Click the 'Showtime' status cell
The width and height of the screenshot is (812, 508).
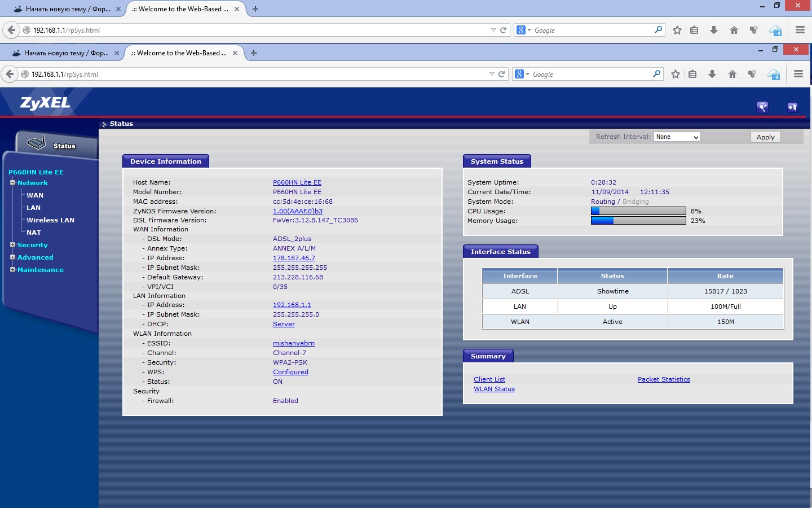(x=612, y=291)
